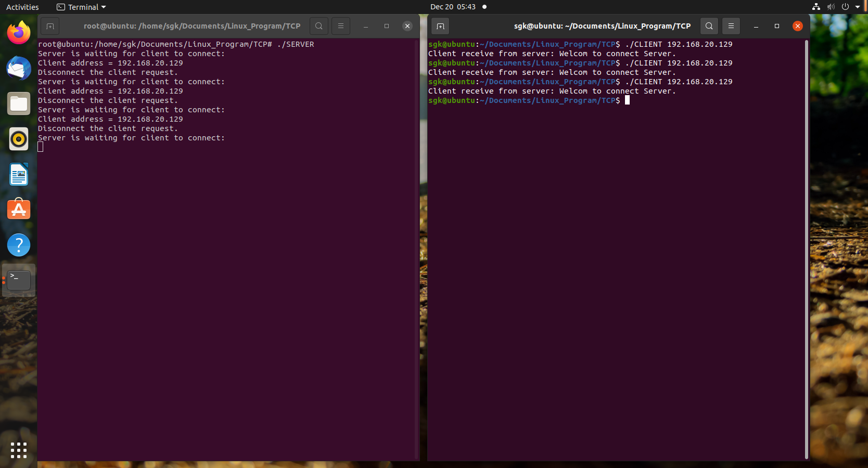The image size is (868, 468).
Task: Search in the sgk terminal window
Action: [709, 26]
